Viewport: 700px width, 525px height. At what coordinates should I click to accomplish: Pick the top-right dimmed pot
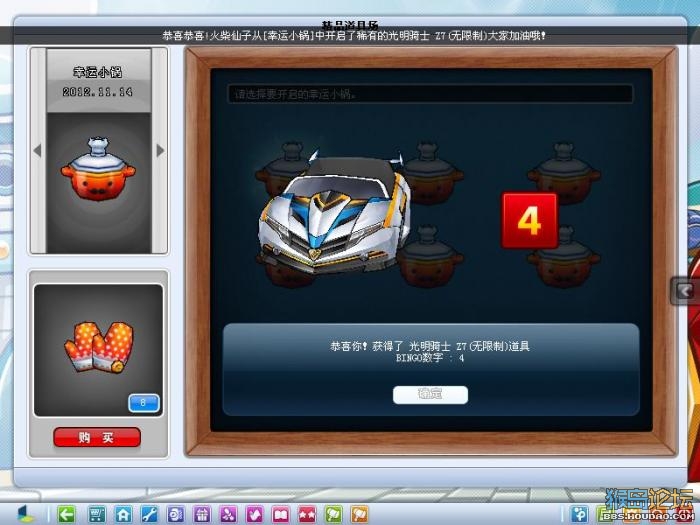point(564,173)
